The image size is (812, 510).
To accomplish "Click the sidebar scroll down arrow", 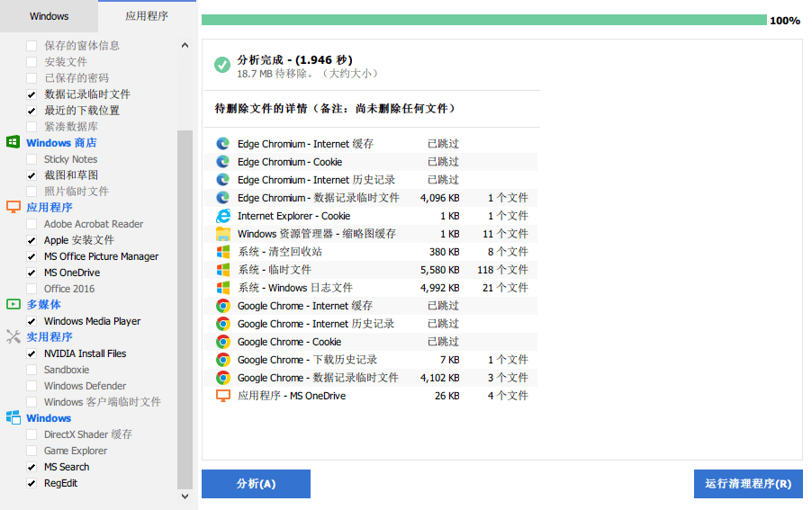I will click(x=185, y=496).
